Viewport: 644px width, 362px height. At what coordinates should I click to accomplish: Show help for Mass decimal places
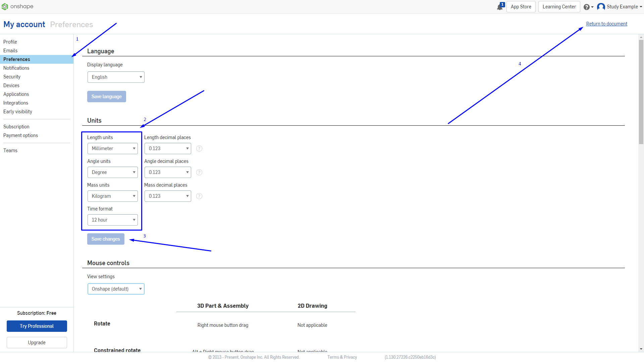pyautogui.click(x=199, y=196)
